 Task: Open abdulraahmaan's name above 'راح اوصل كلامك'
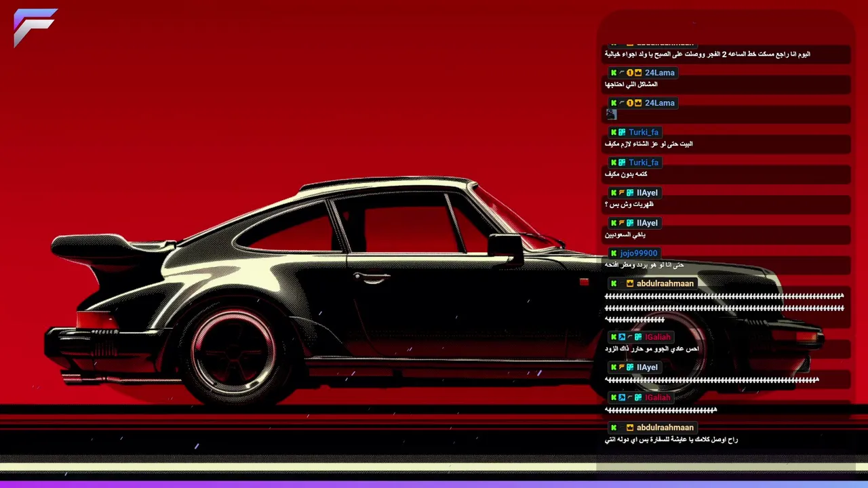(x=665, y=428)
